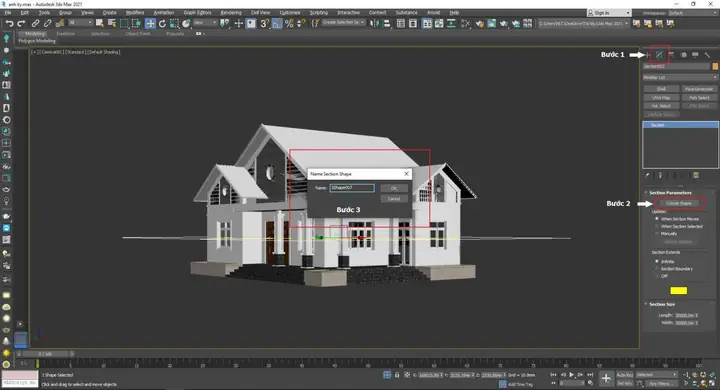Collapse the Section Parameters rollout
720x390 pixels.
pyautogui.click(x=670, y=192)
